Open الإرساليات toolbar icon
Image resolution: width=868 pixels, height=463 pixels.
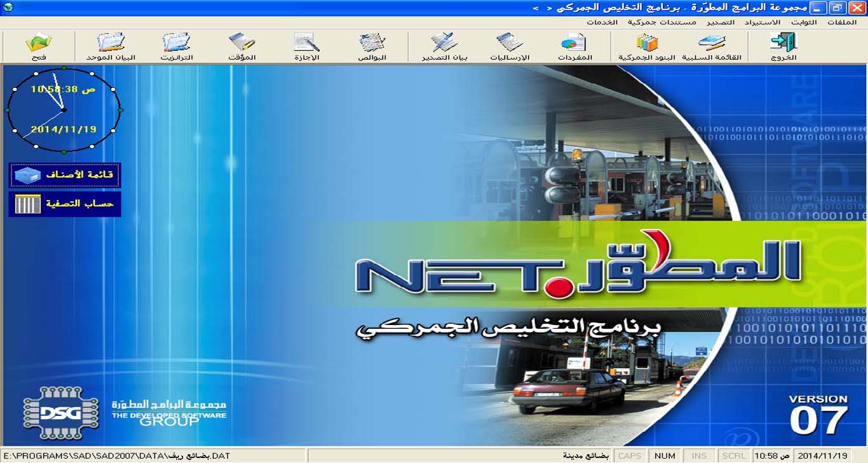[x=510, y=46]
